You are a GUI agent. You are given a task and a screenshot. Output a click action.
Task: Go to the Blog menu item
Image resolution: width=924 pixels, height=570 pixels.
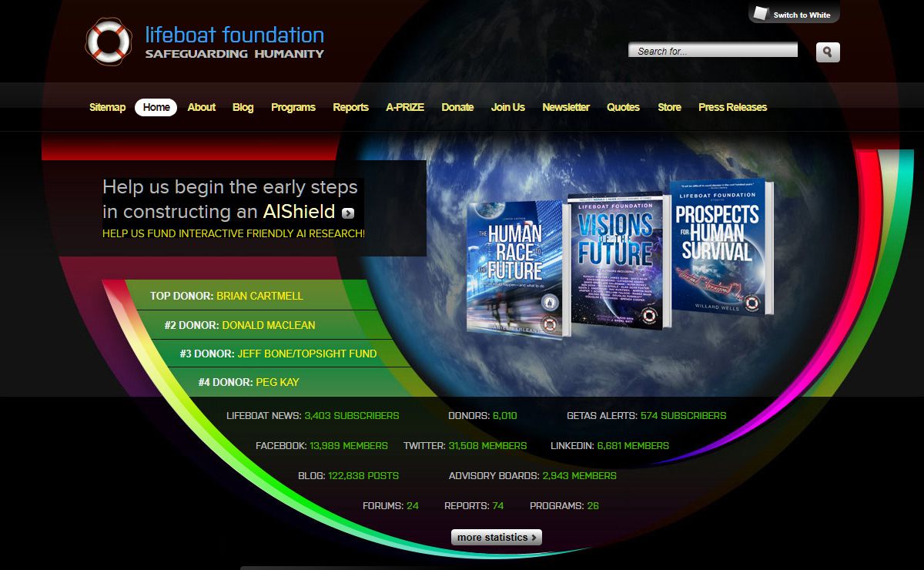[243, 107]
